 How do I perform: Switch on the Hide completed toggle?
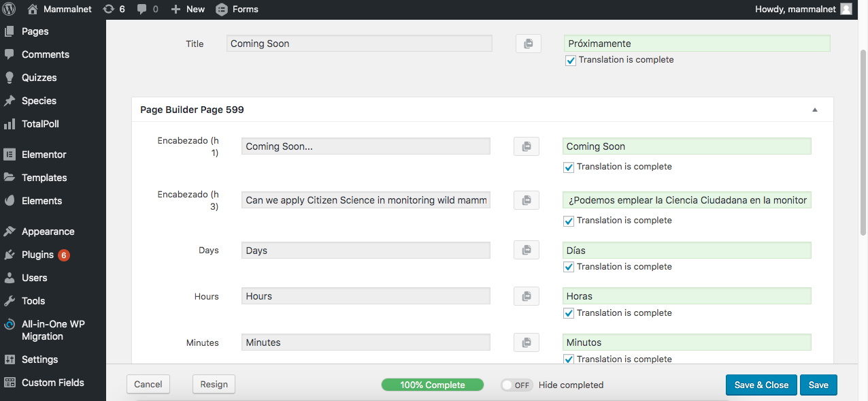[x=516, y=385]
